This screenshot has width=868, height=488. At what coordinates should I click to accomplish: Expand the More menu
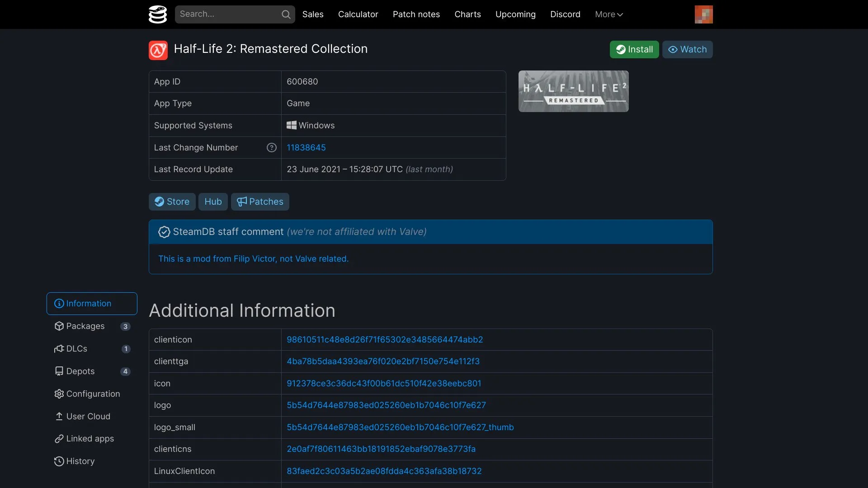(x=609, y=14)
